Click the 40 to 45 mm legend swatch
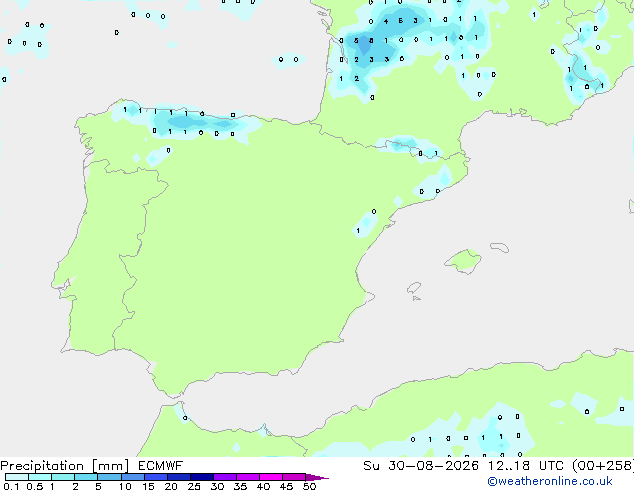The width and height of the screenshot is (634, 490). coord(271,477)
